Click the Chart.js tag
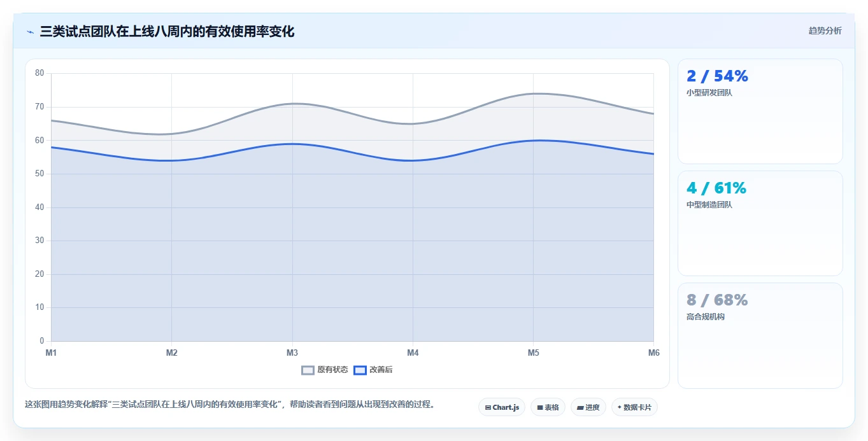868x441 pixels. point(502,407)
